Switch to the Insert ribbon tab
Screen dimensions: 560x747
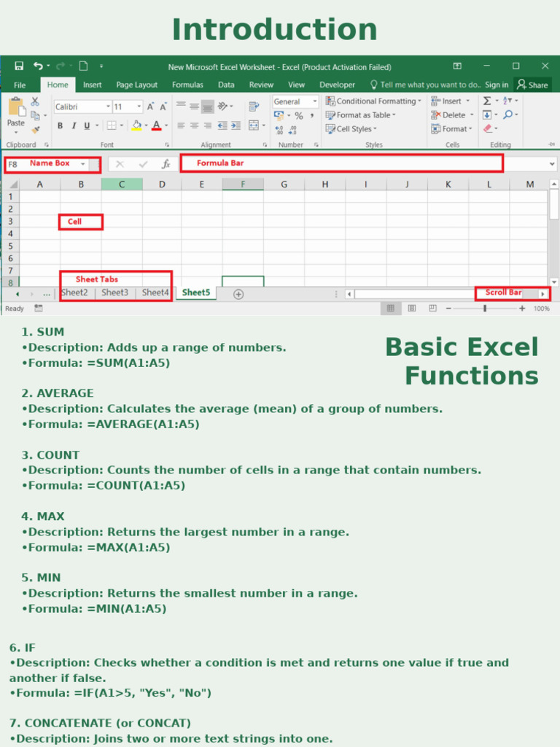coord(93,85)
